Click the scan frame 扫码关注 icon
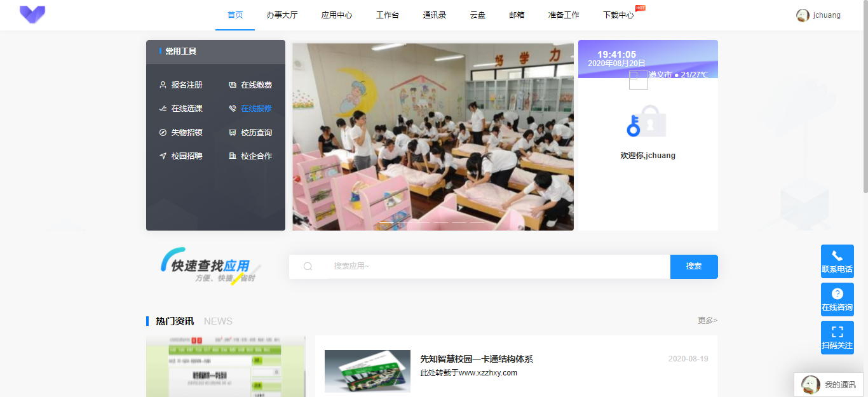 pos(837,332)
